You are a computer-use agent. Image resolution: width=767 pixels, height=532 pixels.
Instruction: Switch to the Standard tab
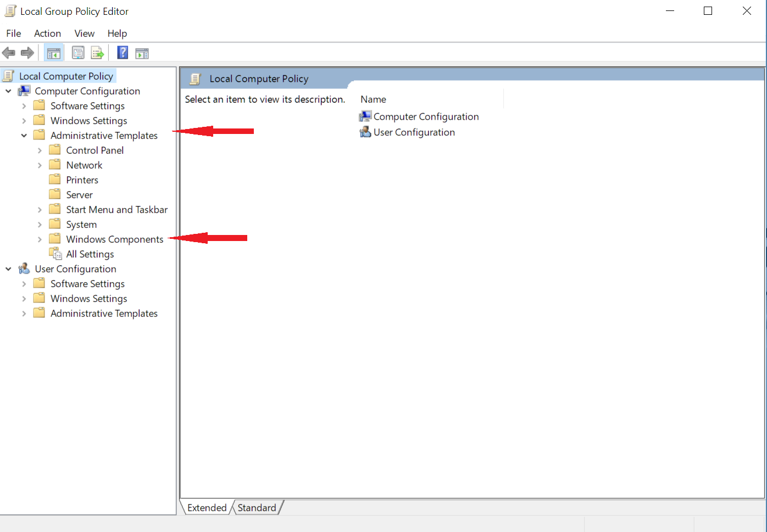[257, 508]
